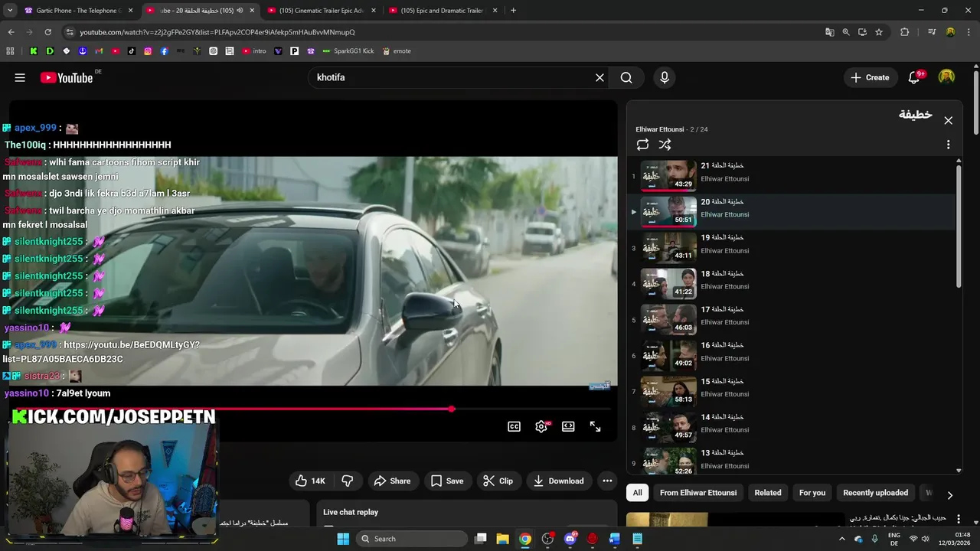The width and height of the screenshot is (980, 551).
Task: Select the Recently uploaded chip
Action: (875, 493)
